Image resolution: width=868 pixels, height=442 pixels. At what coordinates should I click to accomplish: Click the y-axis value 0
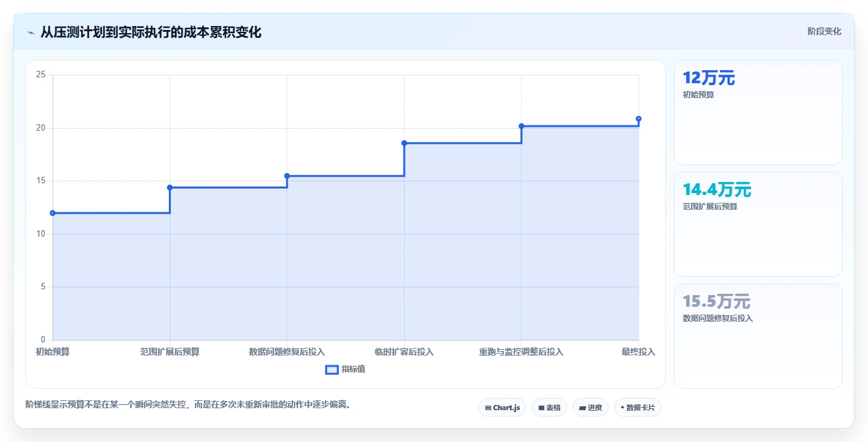click(x=43, y=340)
